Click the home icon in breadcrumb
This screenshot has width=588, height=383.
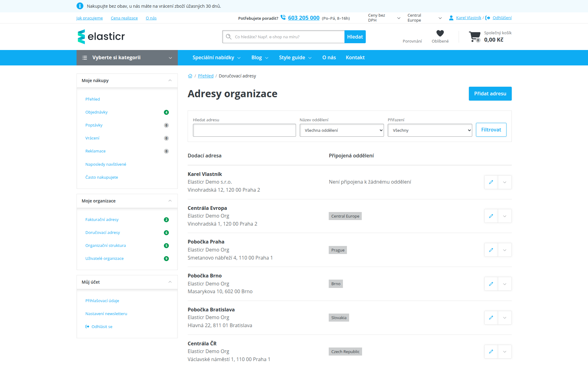tap(190, 76)
